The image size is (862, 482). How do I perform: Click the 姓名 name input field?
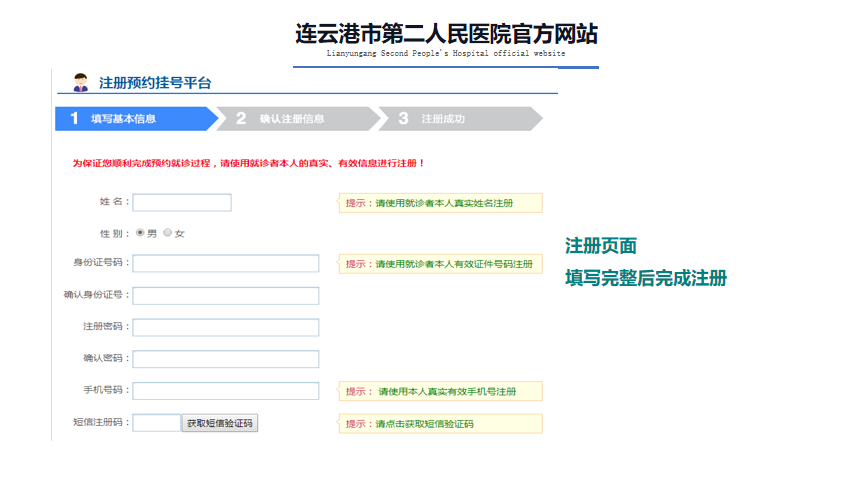182,202
